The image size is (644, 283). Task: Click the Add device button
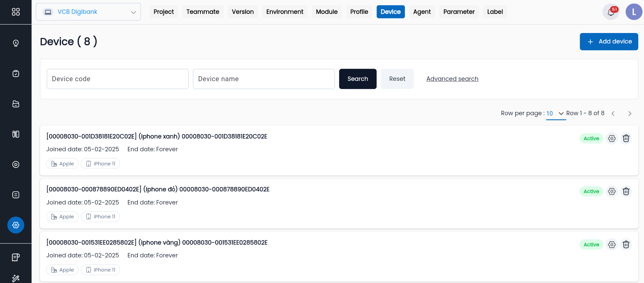tap(609, 41)
